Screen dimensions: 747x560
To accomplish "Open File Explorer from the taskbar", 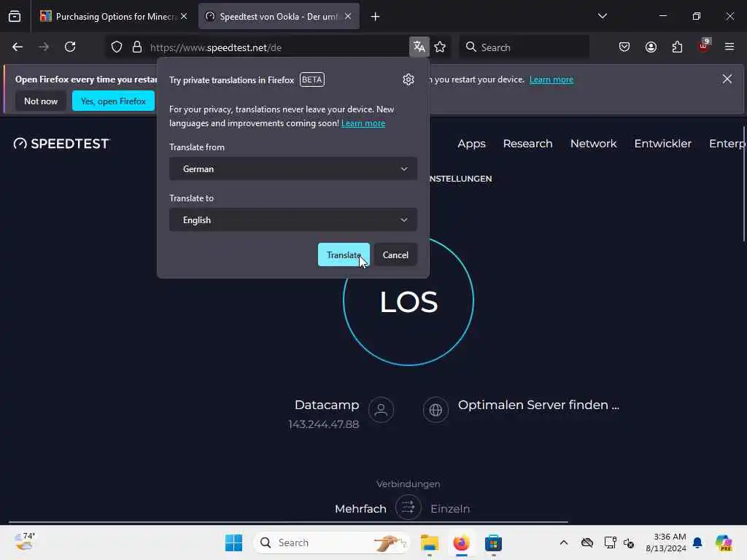I will pyautogui.click(x=429, y=542).
